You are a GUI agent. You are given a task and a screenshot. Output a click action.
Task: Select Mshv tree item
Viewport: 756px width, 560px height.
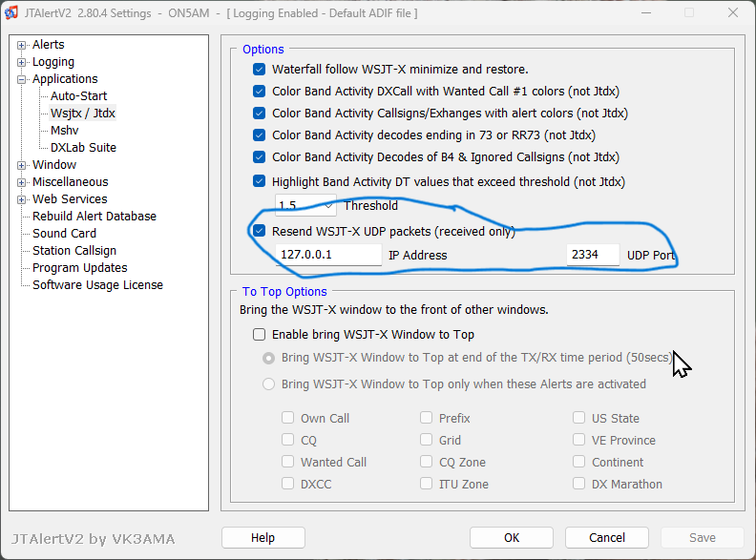point(64,130)
